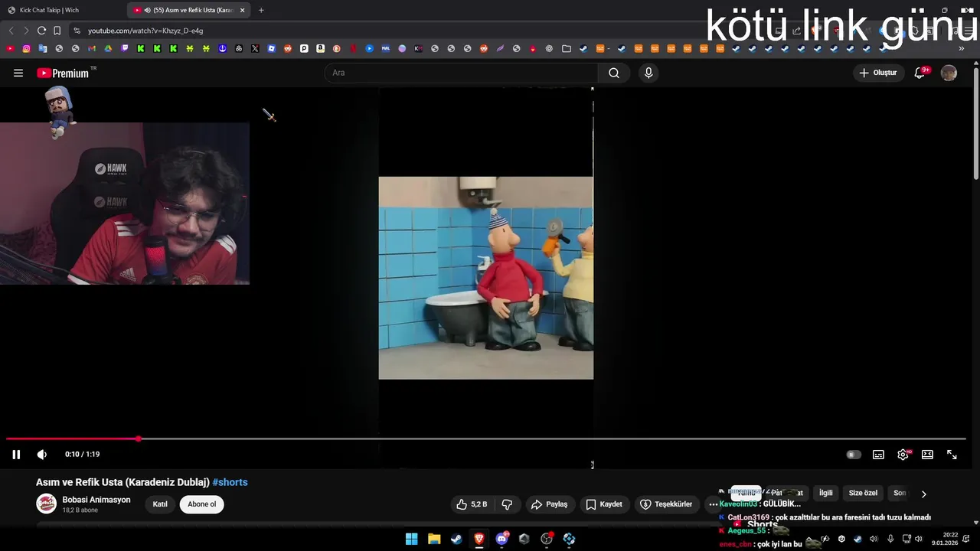
Task: Open the more actions ellipsis menu
Action: click(x=713, y=504)
